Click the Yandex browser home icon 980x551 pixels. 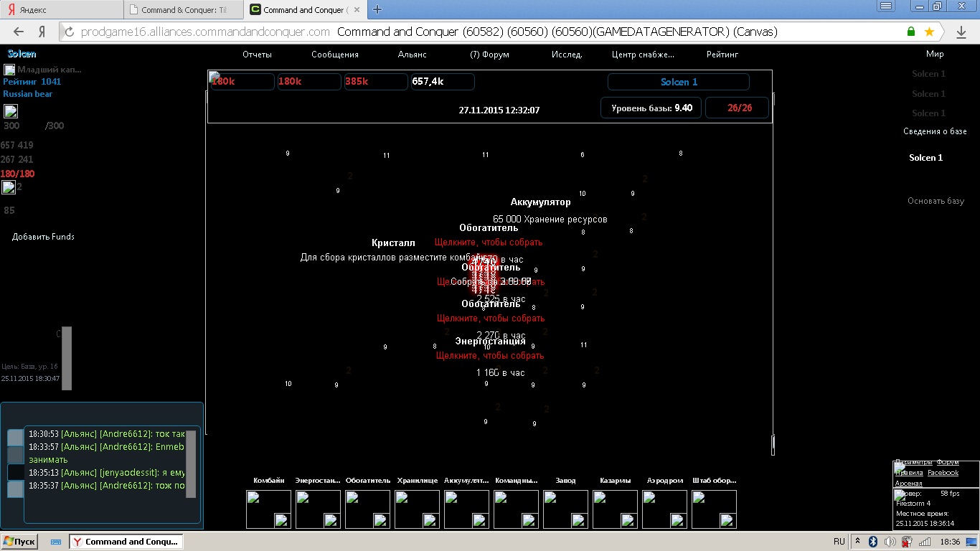pyautogui.click(x=42, y=32)
